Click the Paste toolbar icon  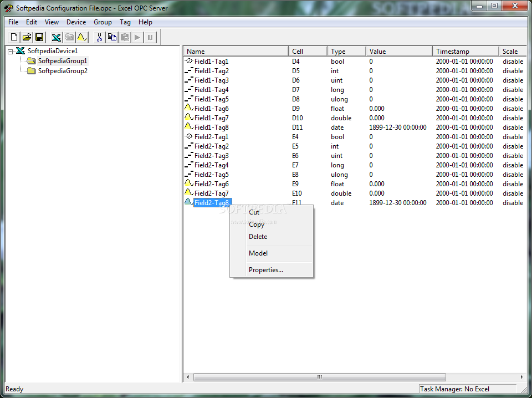click(125, 37)
